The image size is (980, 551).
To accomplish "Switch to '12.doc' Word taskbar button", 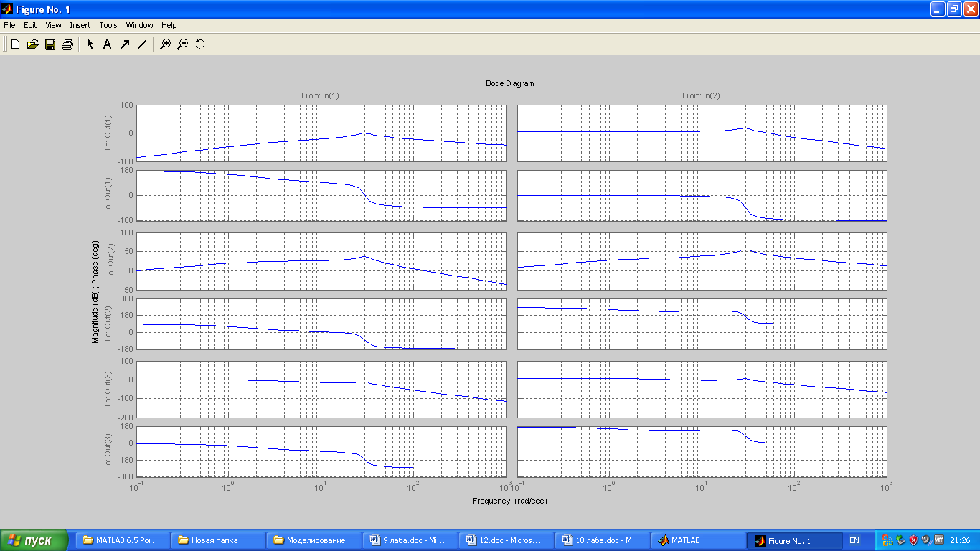I will pos(506,540).
